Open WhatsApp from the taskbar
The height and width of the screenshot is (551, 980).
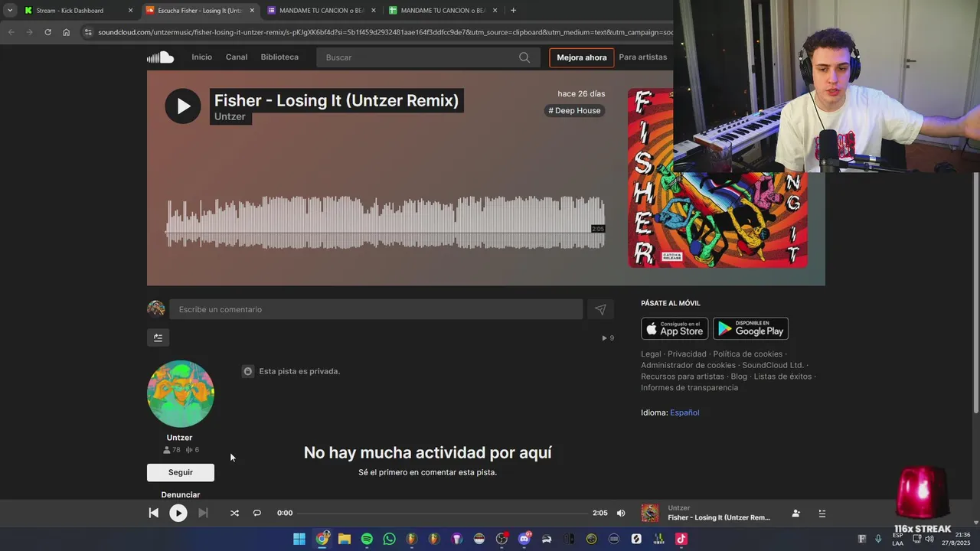tap(389, 539)
